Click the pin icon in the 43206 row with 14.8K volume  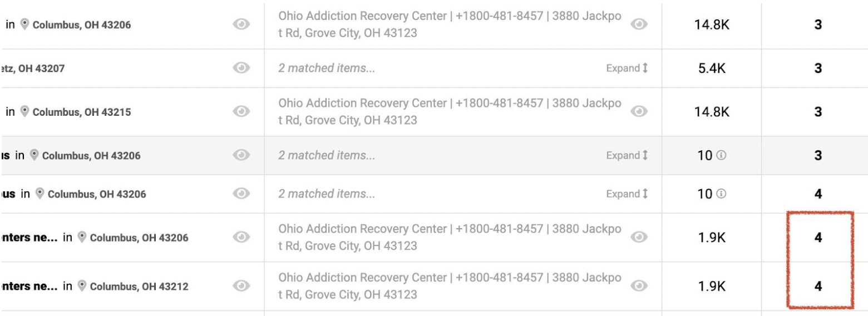tap(24, 25)
